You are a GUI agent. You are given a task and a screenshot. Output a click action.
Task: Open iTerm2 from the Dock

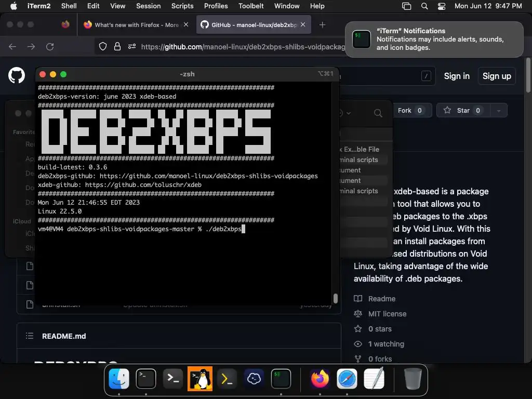(281, 379)
